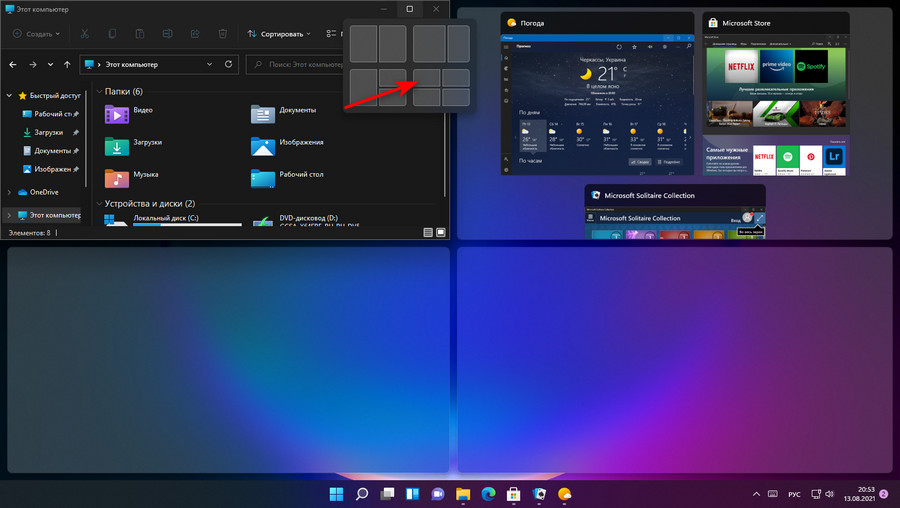Choose top-right quadrant of four-grid snap layout
The width and height of the screenshot is (900, 508).
point(456,77)
